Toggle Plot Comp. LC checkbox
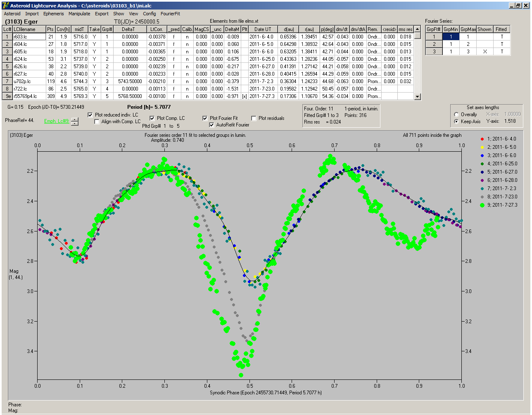The width and height of the screenshot is (532, 415). (152, 118)
